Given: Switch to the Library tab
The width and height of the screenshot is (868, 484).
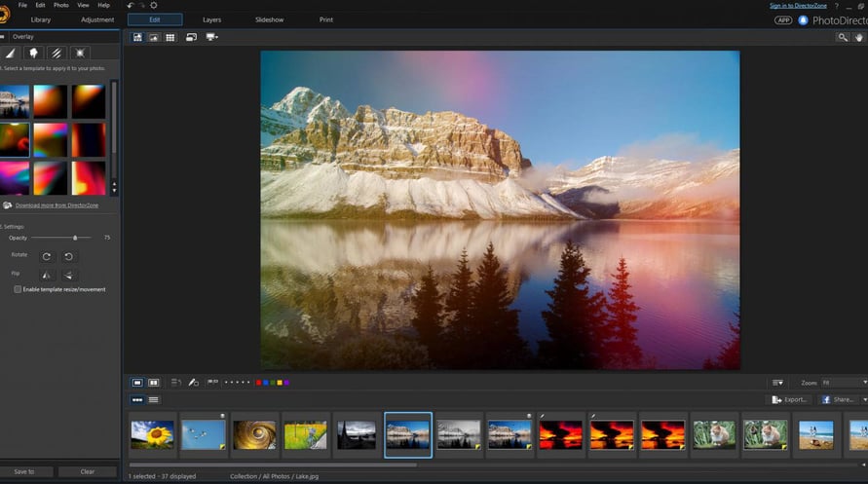Looking at the screenshot, I should click(40, 19).
